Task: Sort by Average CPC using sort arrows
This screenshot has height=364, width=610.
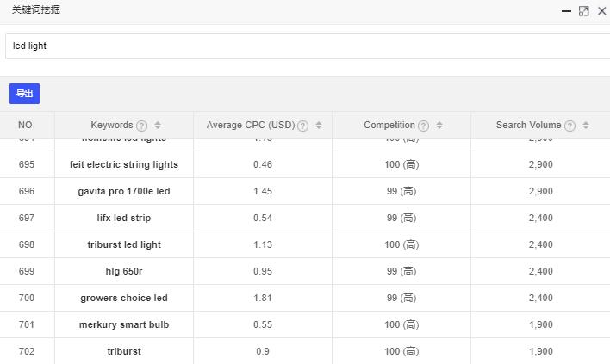Action: [x=319, y=126]
